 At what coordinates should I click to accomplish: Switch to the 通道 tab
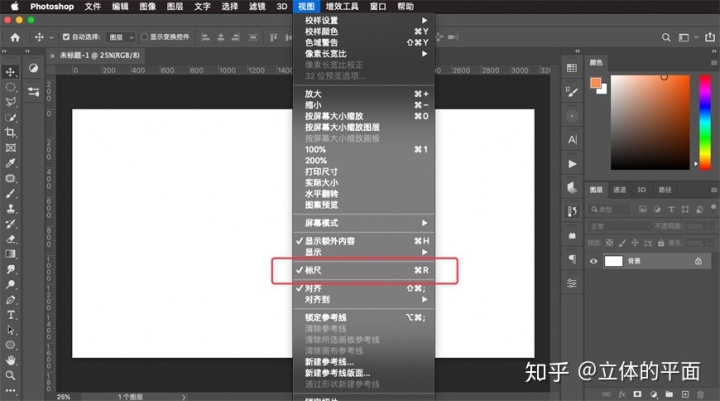(x=619, y=190)
